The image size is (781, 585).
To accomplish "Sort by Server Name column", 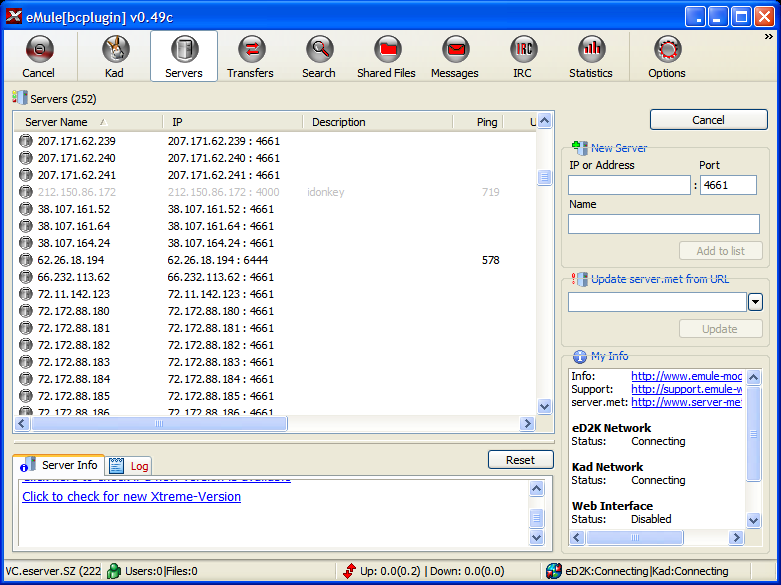I will pyautogui.click(x=88, y=122).
